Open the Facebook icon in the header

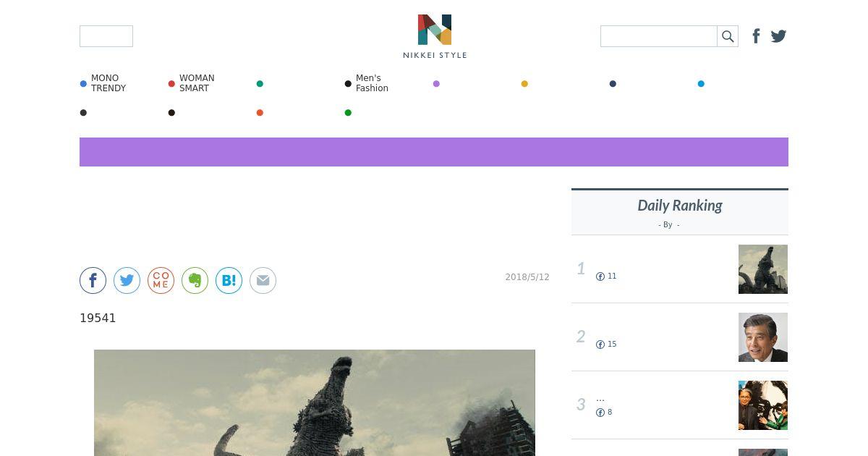(x=756, y=36)
